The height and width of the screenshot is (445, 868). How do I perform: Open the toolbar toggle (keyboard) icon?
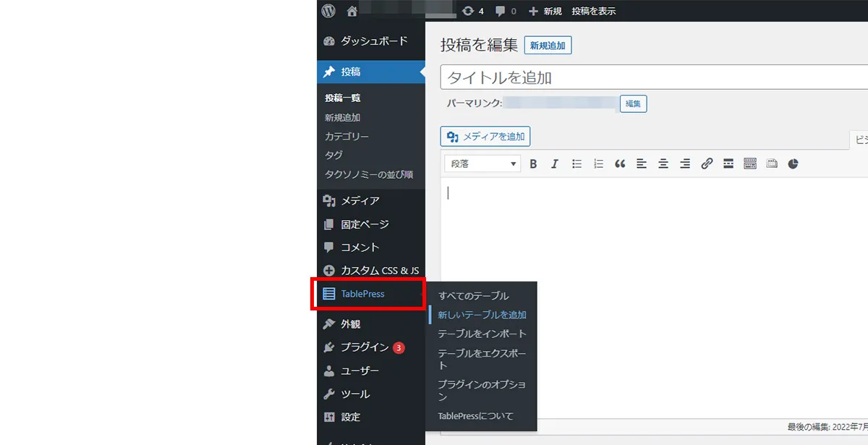coord(750,163)
